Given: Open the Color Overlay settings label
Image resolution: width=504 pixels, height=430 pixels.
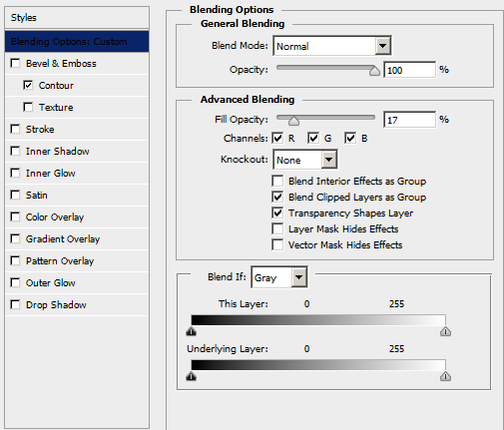Looking at the screenshot, I should pos(55,216).
